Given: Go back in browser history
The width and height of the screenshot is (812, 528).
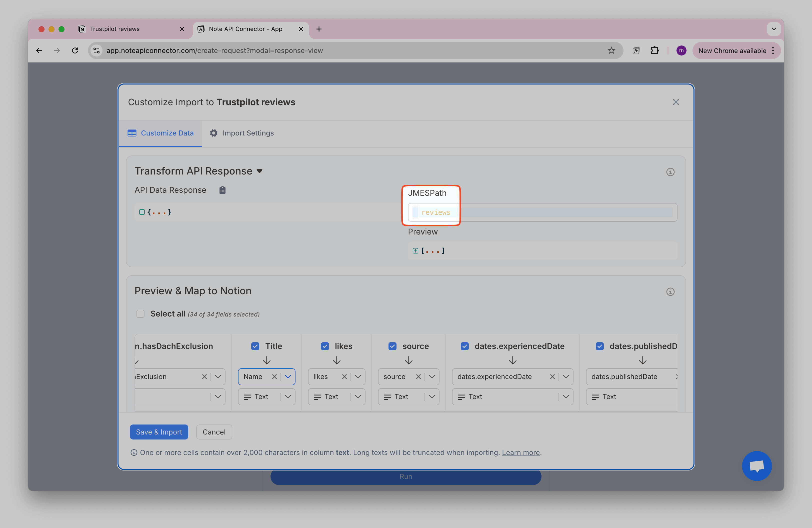Looking at the screenshot, I should click(x=39, y=50).
